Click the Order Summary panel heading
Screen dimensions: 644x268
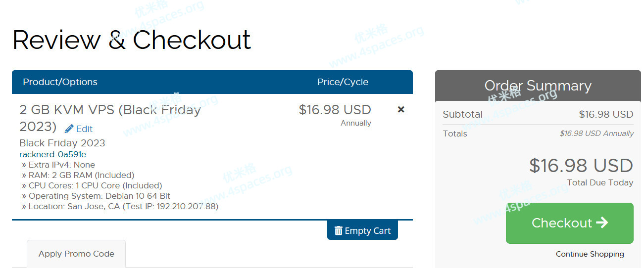tap(538, 86)
